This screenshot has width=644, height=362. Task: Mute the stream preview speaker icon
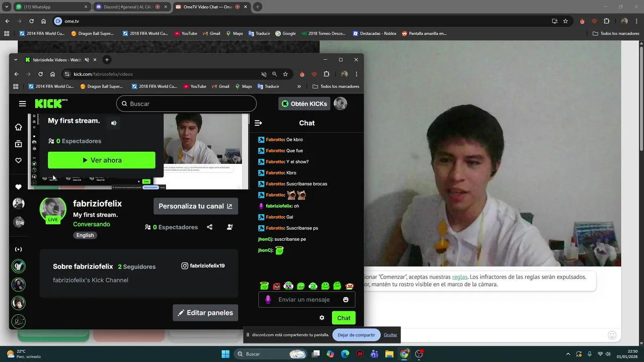(x=114, y=123)
